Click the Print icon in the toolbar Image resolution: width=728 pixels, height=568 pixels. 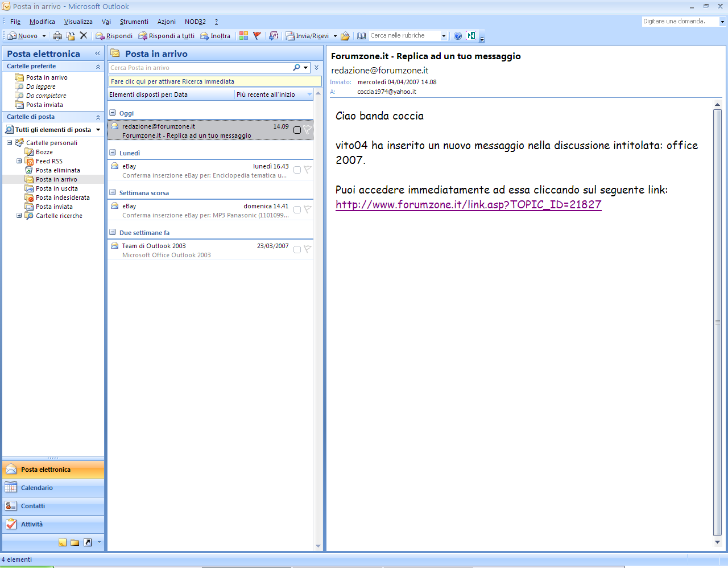pos(57,36)
